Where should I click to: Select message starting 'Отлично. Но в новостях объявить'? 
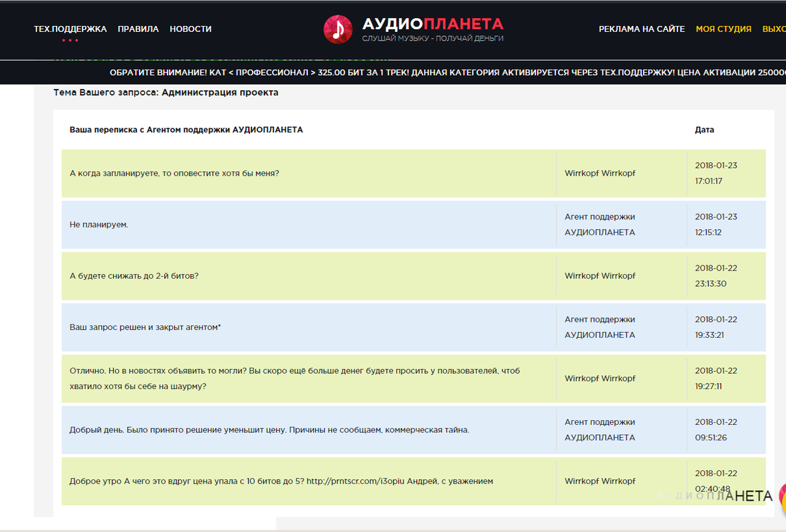(x=295, y=378)
